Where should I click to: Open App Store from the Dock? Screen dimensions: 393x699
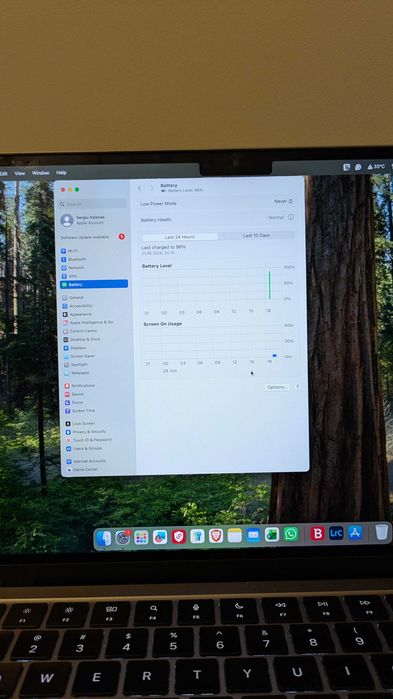[x=355, y=532]
